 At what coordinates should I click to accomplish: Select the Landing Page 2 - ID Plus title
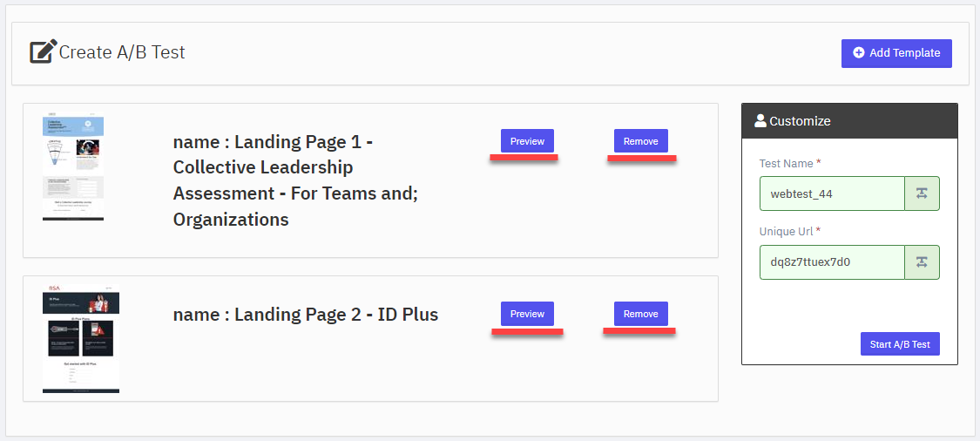(x=306, y=314)
